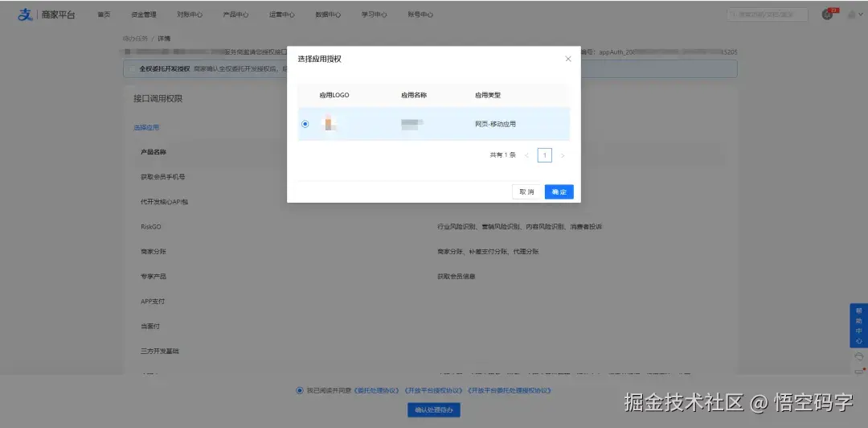Open 《开放平台授权协议》 link
The width and height of the screenshot is (868, 428).
coord(433,391)
